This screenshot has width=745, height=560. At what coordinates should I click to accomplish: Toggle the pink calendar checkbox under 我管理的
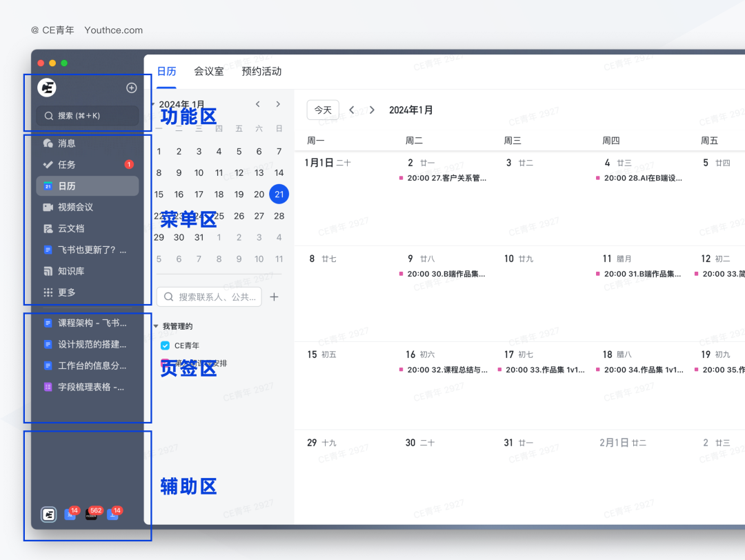pos(165,363)
